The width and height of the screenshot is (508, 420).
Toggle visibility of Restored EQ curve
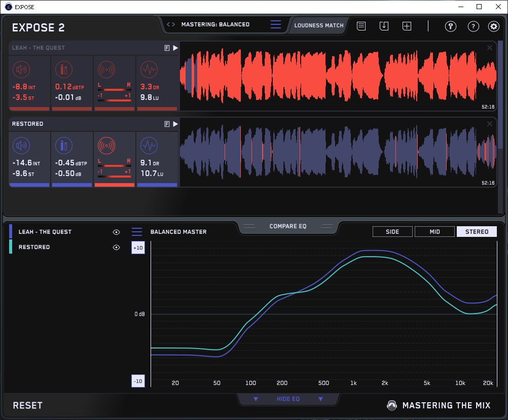[116, 247]
